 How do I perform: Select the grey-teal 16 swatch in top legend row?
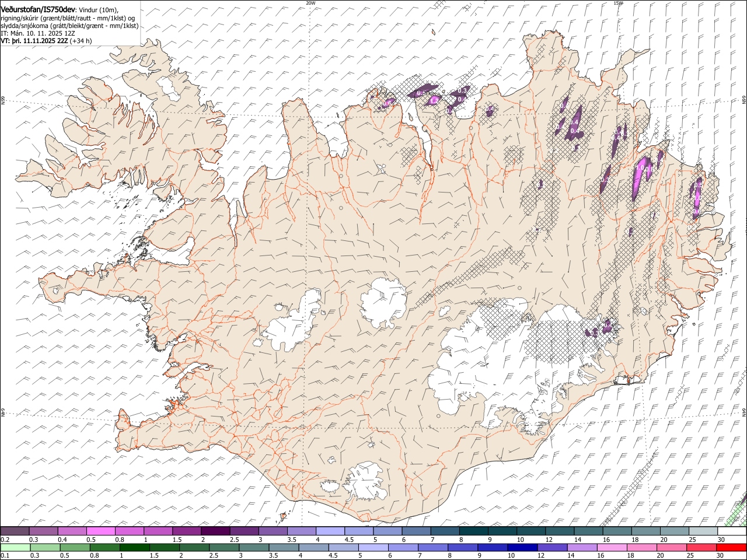[617, 531]
